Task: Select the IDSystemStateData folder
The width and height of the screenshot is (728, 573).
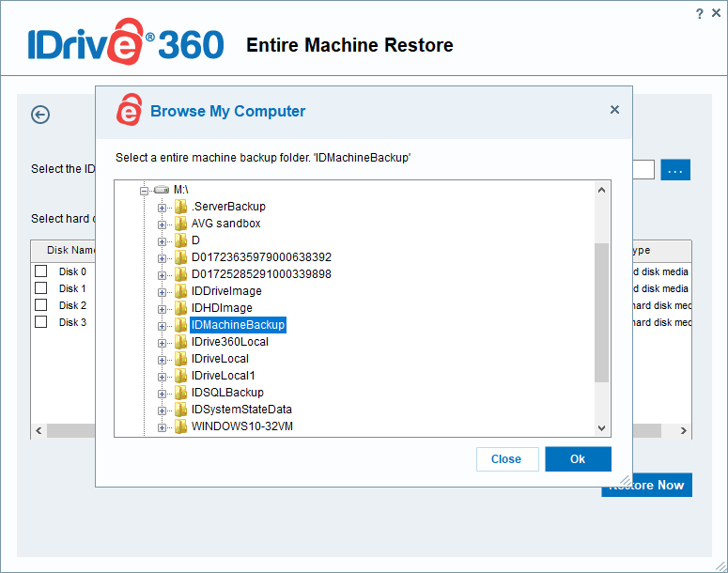Action: pos(241,410)
